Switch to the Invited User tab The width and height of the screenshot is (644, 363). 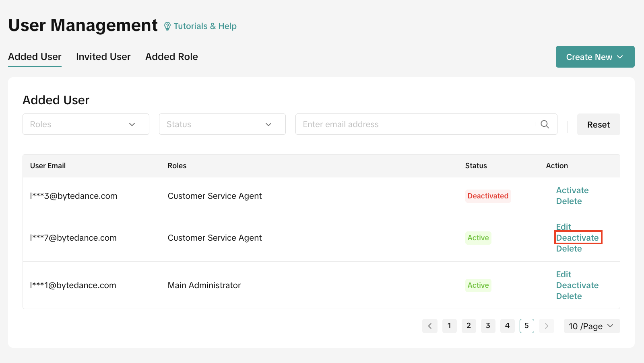(x=103, y=57)
